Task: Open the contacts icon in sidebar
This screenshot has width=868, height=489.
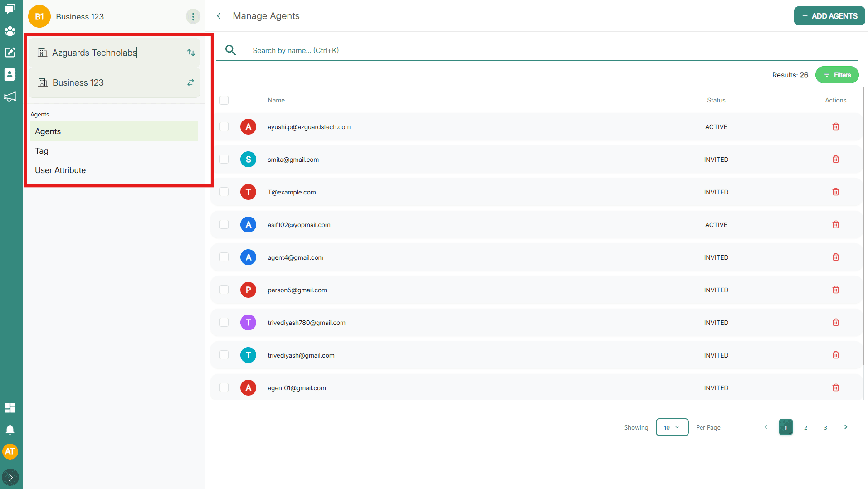Action: (x=10, y=74)
